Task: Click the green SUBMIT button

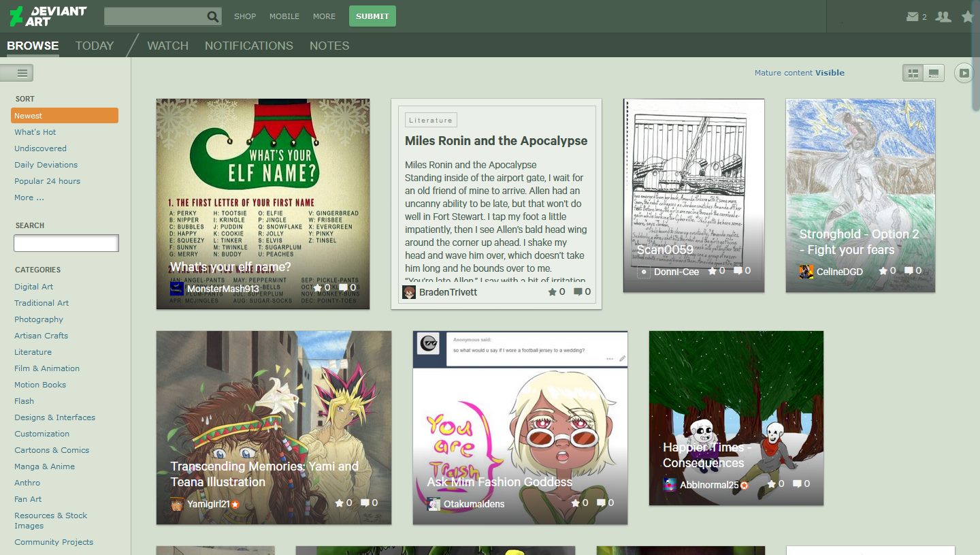Action: tap(372, 16)
